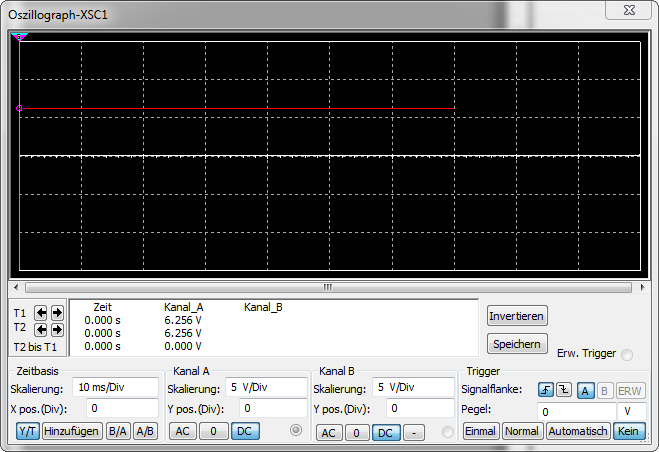The width and height of the screenshot is (659, 452).
Task: Set Kanal B coupling to AC
Action: pos(329,433)
